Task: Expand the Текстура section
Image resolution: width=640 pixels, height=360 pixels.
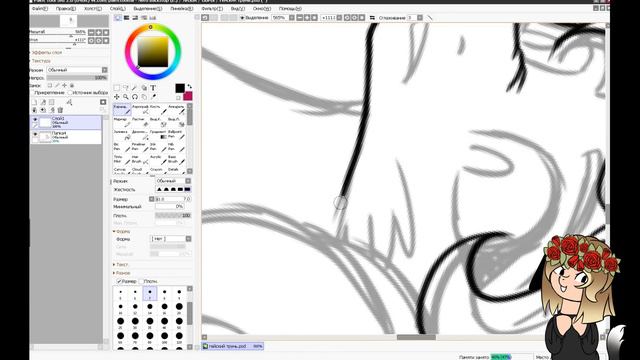Action: coord(40,61)
